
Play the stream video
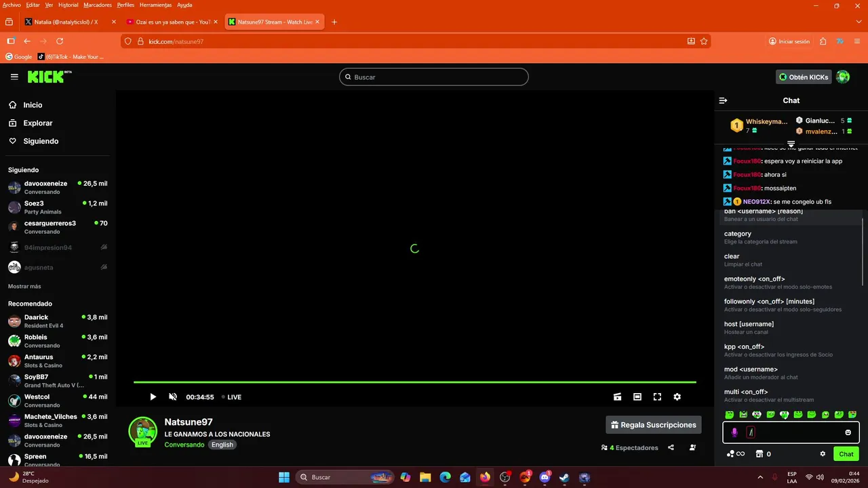point(153,397)
